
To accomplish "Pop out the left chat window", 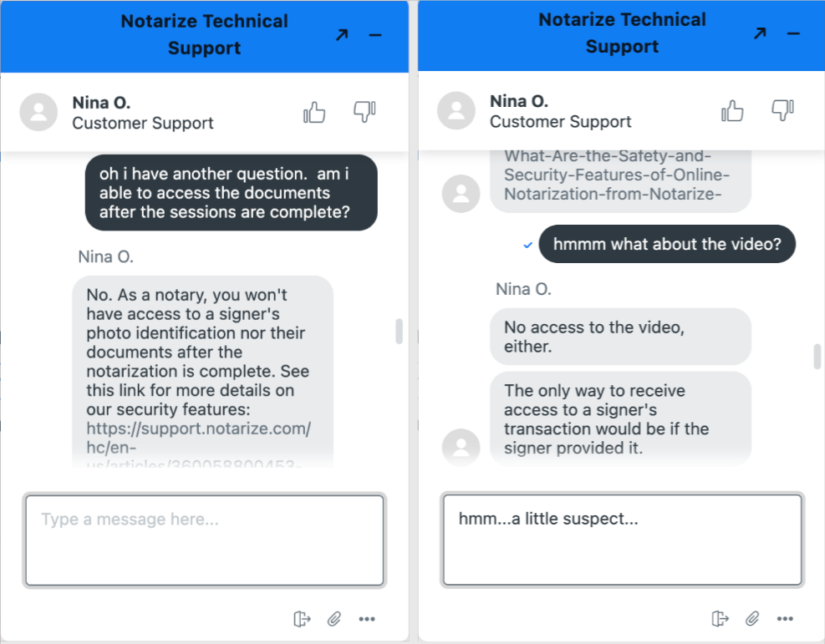I will [x=342, y=35].
